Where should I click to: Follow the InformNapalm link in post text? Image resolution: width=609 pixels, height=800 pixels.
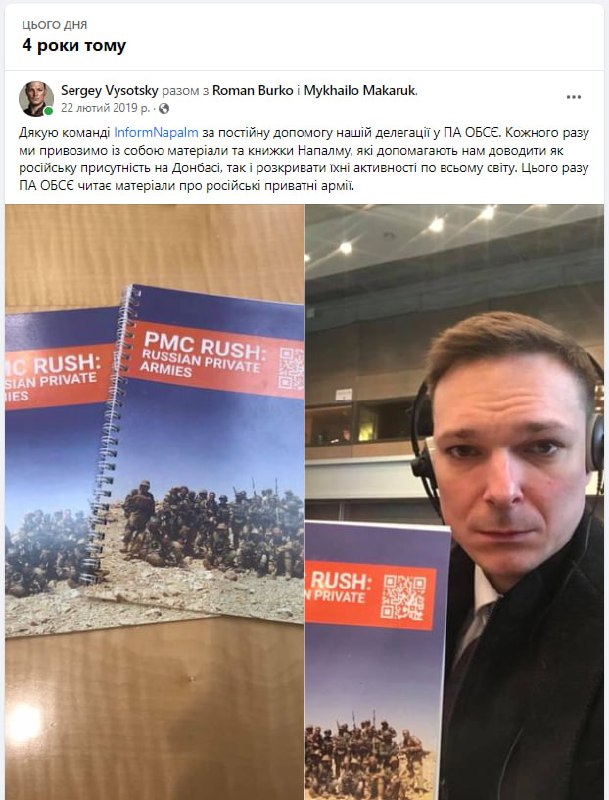[156, 133]
